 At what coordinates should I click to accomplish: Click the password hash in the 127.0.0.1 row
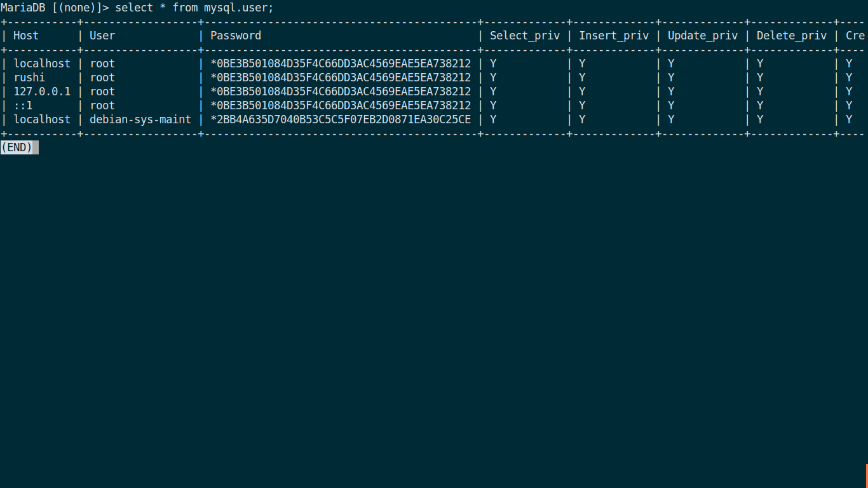[x=341, y=91]
